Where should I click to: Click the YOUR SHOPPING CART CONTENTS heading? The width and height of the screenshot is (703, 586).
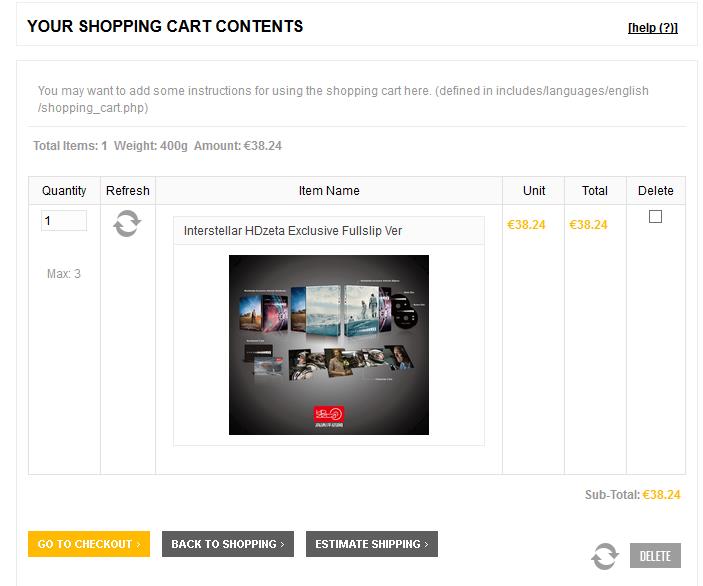(x=165, y=26)
